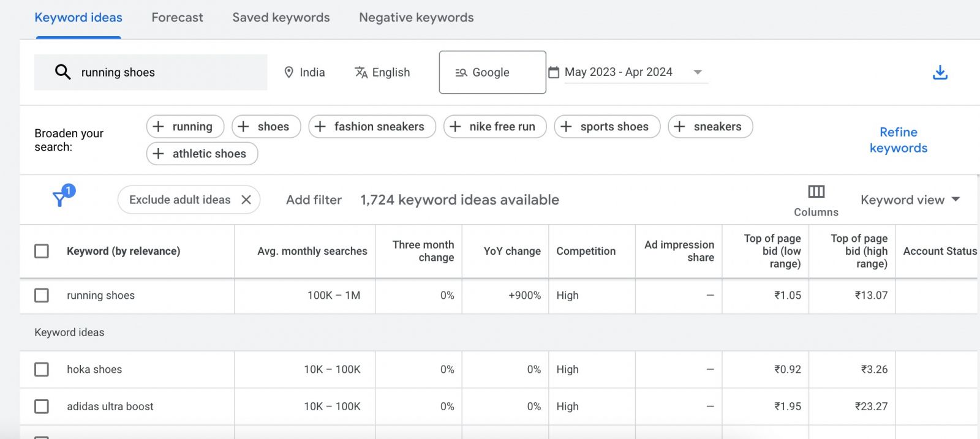980x439 pixels.
Task: Click the 'Keyword ideas' section label row
Action: click(x=499, y=332)
